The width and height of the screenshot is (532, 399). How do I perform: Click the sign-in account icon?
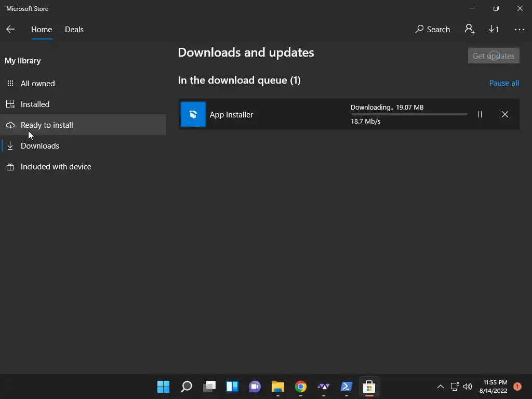(470, 29)
